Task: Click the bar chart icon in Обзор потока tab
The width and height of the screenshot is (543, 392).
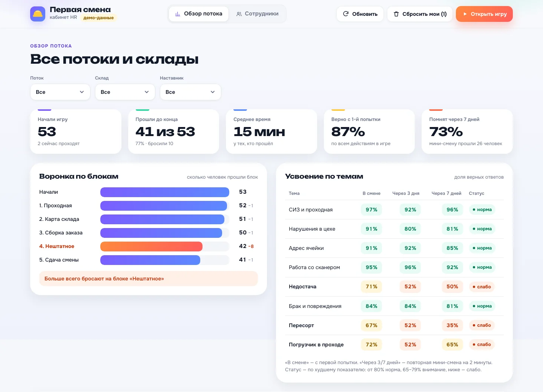Action: pos(178,14)
